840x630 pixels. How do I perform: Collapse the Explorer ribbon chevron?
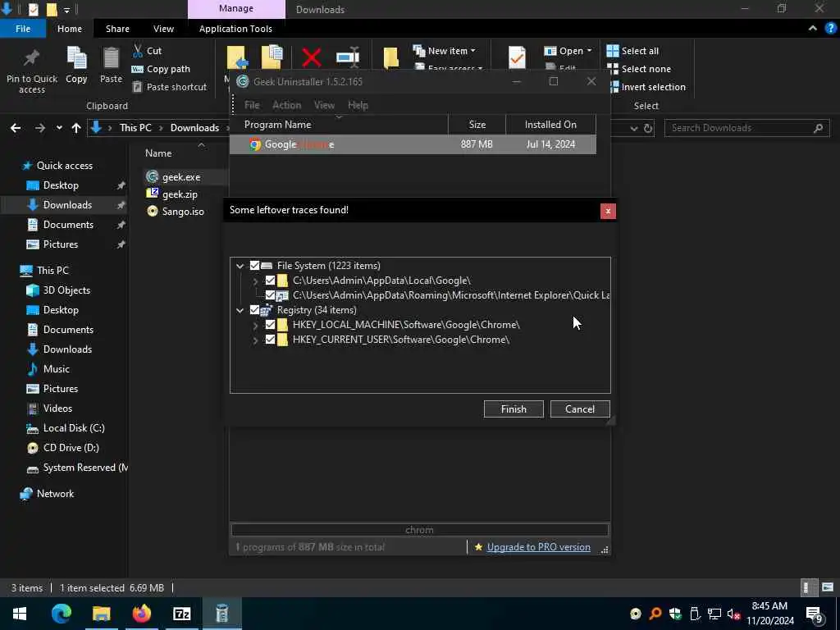[813, 29]
